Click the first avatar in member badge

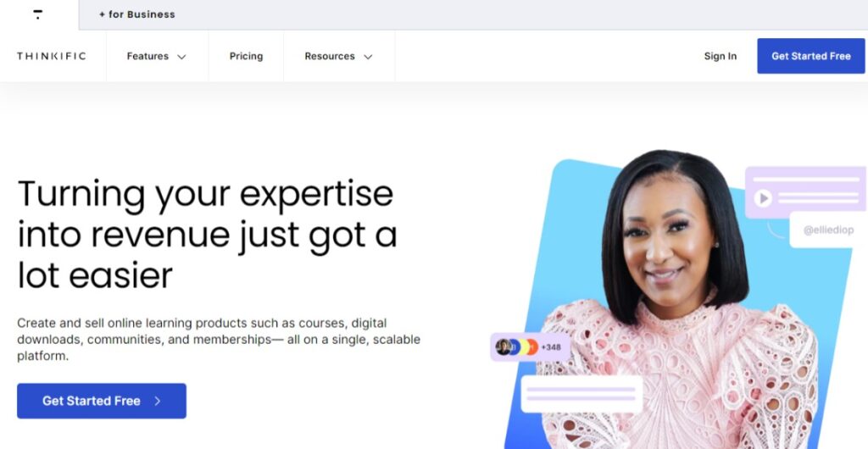(x=504, y=346)
